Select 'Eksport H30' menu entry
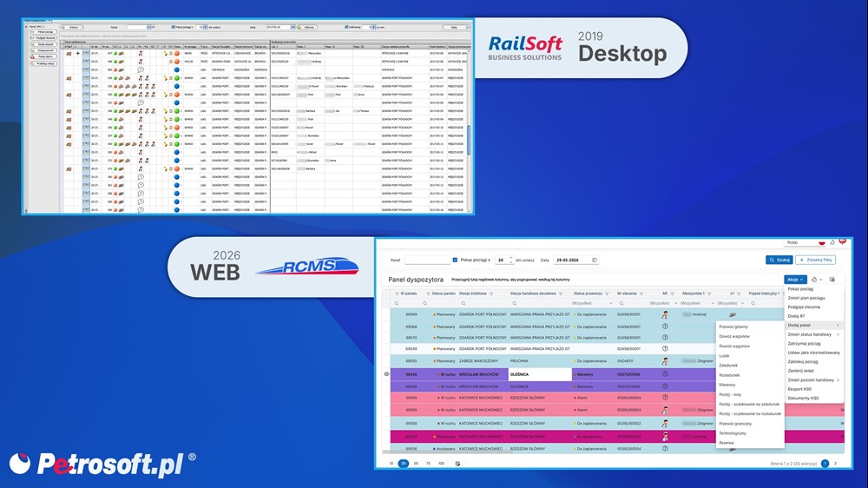Viewport: 868px width, 488px height. (799, 389)
